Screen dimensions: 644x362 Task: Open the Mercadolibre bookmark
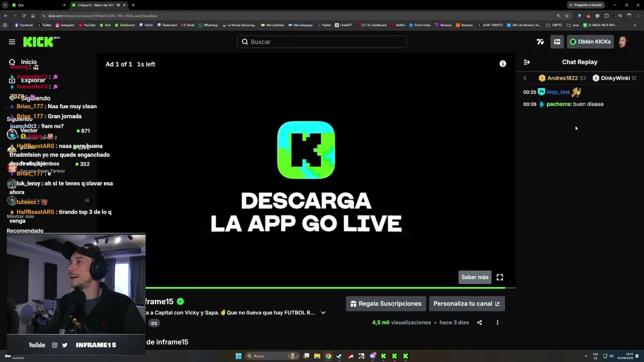[x=273, y=25]
